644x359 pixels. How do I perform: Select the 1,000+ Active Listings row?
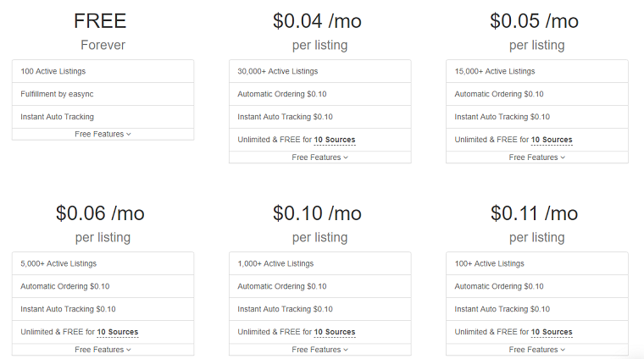pos(320,263)
